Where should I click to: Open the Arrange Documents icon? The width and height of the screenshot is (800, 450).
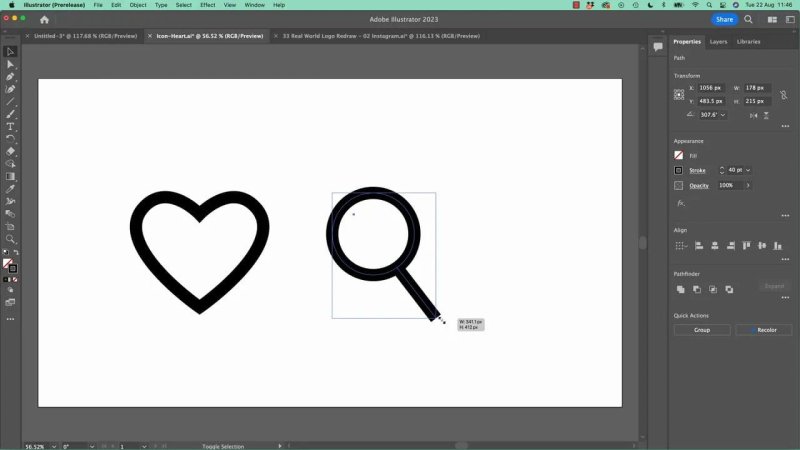pyautogui.click(x=772, y=19)
